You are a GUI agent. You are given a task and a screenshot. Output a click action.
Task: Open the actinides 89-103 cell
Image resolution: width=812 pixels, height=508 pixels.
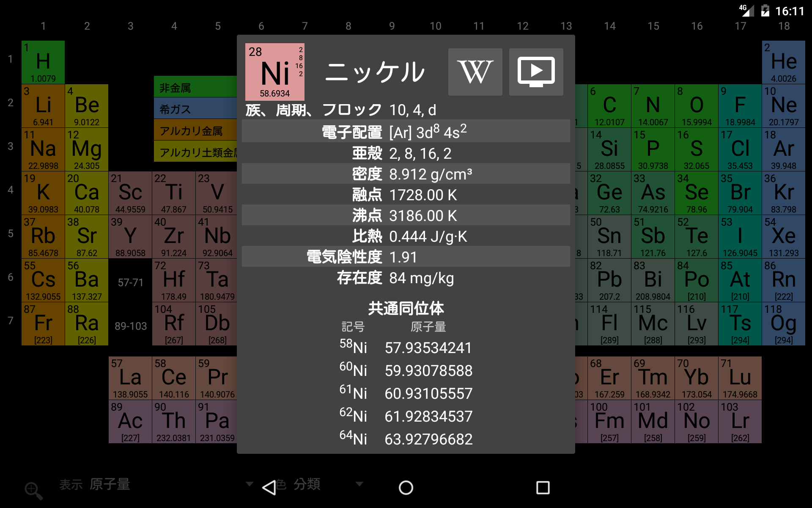tap(130, 326)
